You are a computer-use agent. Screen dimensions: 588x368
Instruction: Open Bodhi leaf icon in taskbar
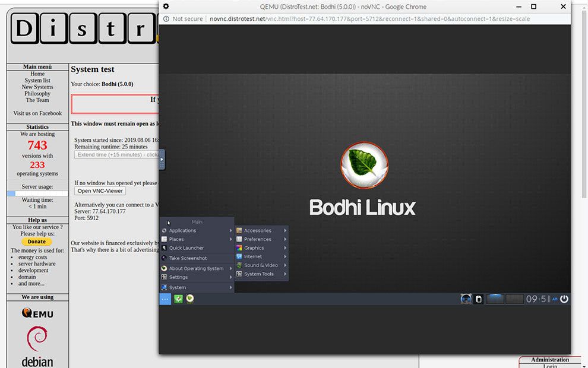(190, 299)
